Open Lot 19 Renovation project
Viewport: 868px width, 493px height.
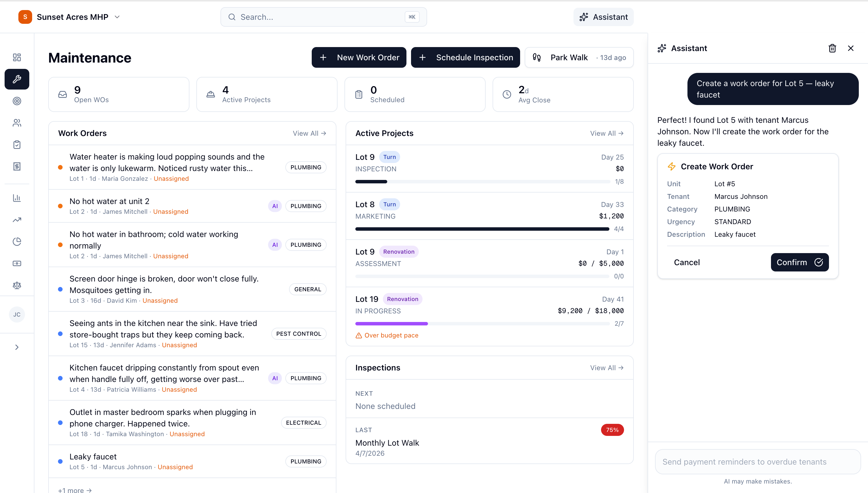[489, 316]
